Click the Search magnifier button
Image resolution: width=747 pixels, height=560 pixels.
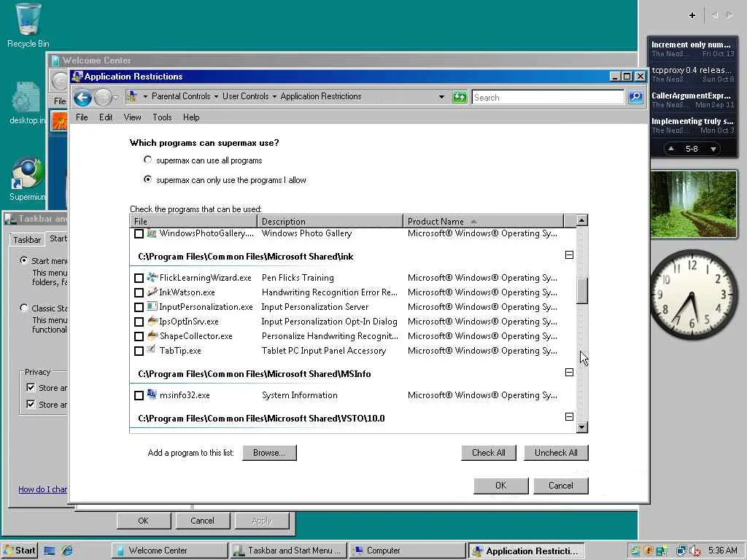point(635,97)
